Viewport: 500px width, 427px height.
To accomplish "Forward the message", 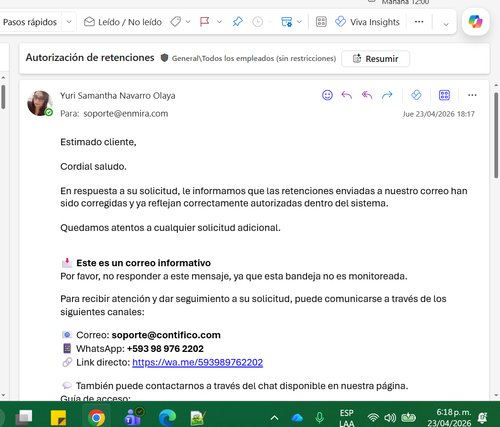I will click(x=387, y=95).
